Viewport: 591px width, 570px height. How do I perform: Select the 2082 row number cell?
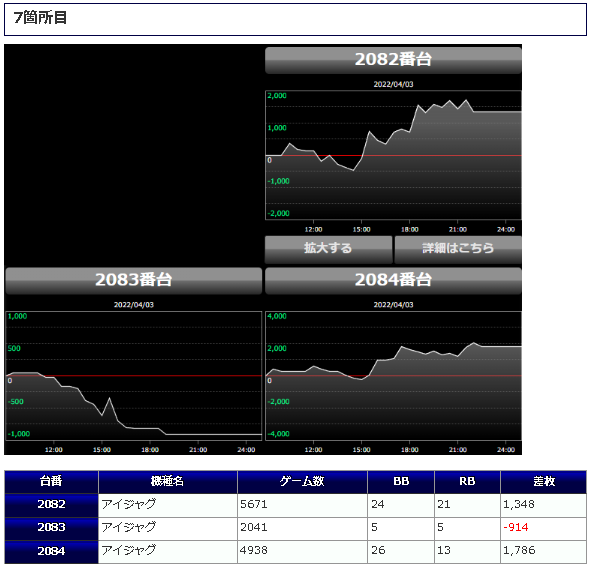coord(51,506)
